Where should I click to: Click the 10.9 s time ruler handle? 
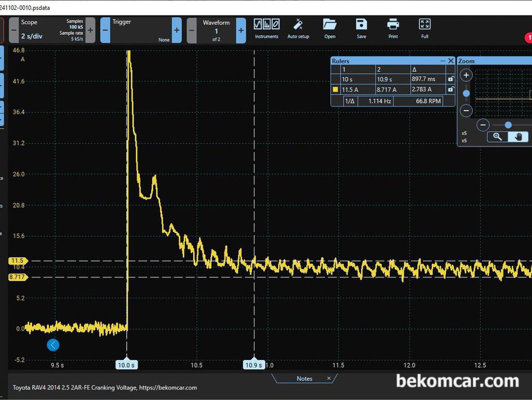254,364
